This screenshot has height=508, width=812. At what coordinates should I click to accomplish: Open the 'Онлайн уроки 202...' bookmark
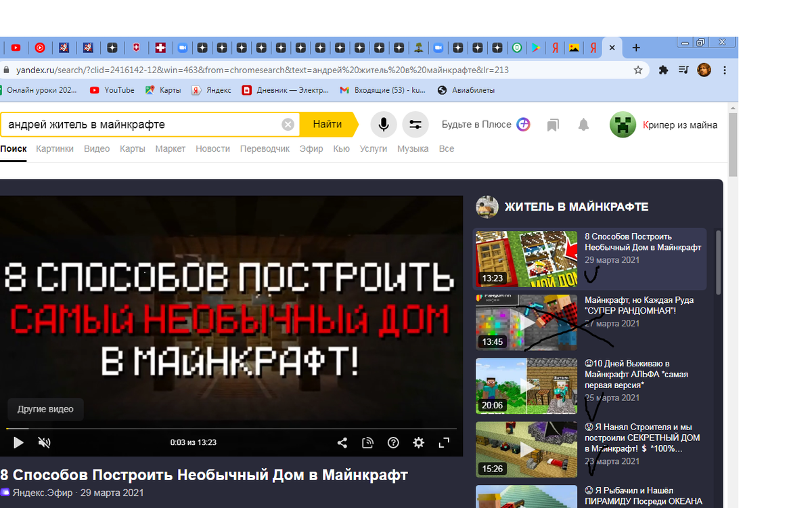39,90
